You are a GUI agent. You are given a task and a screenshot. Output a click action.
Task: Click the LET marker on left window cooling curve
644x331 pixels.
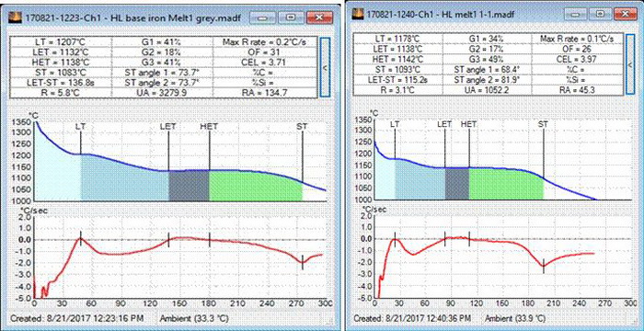[x=168, y=127]
